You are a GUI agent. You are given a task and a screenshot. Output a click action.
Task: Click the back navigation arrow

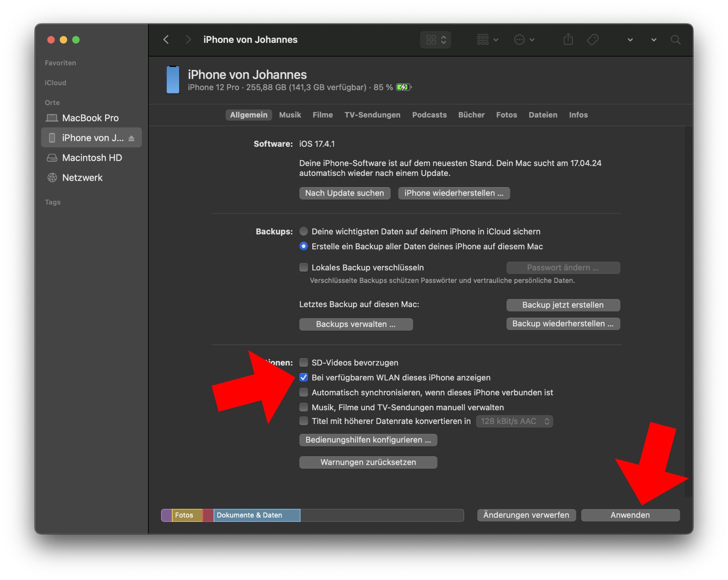coord(166,40)
